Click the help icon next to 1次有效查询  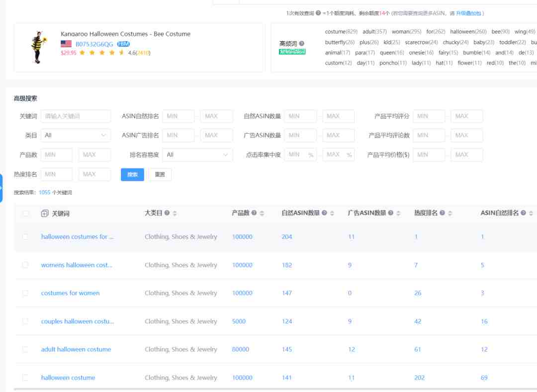pos(318,13)
